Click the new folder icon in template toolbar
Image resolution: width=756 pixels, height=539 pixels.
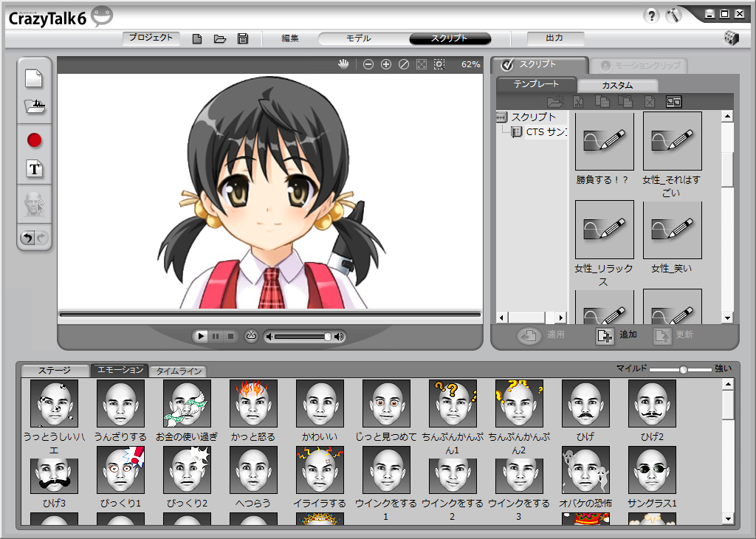coord(555,102)
